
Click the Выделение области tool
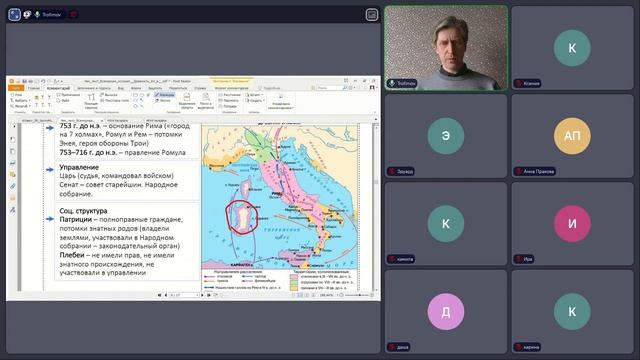coord(187,101)
